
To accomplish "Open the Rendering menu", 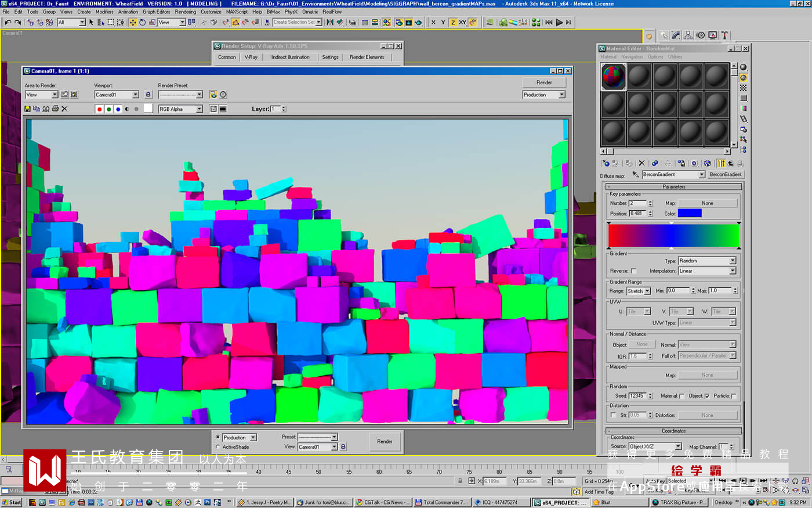I will 186,12.
